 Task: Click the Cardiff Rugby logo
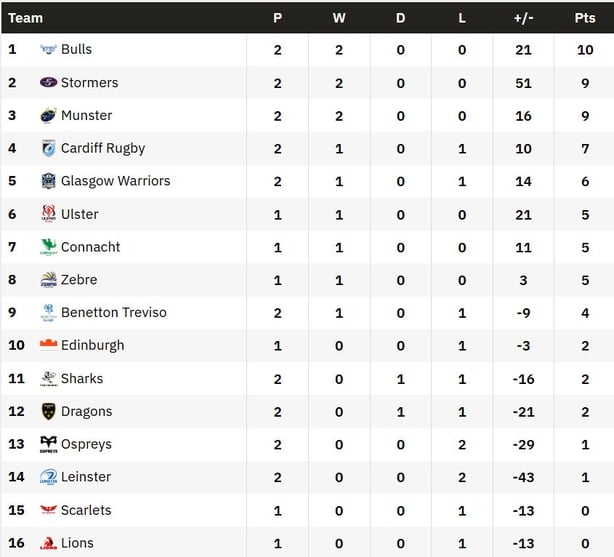coord(48,148)
